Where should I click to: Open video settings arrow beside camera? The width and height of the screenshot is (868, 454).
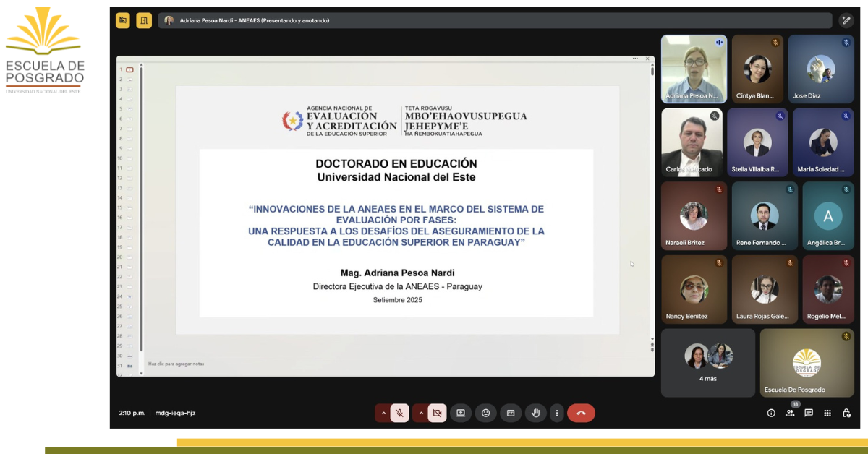[x=420, y=413]
